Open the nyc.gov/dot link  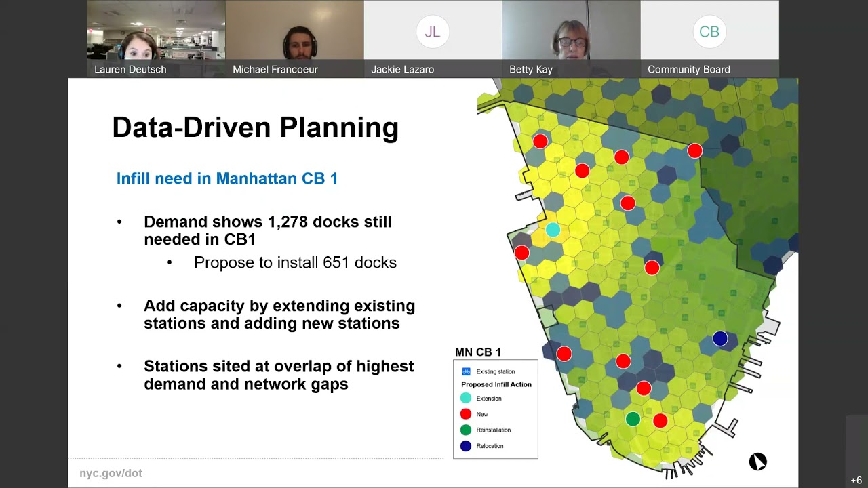click(x=111, y=473)
